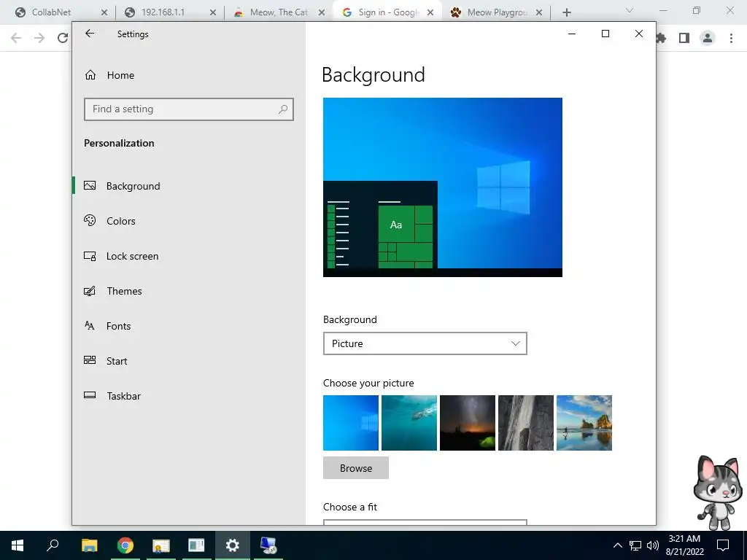The height and width of the screenshot is (560, 747).
Task: Open Chrome profile avatar
Action: point(708,38)
